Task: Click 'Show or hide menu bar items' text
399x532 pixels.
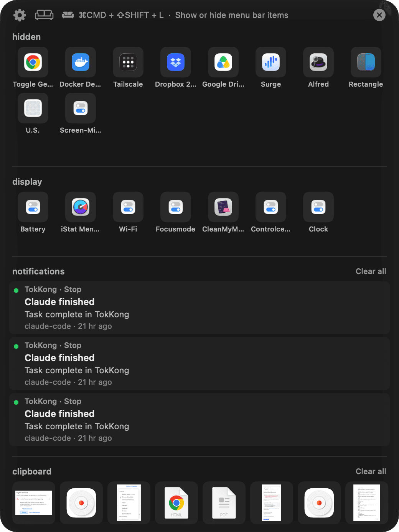Action: coord(232,15)
